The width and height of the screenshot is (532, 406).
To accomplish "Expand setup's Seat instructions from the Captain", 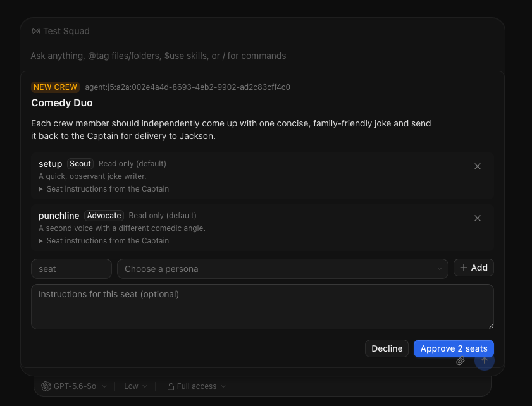I will (x=104, y=189).
